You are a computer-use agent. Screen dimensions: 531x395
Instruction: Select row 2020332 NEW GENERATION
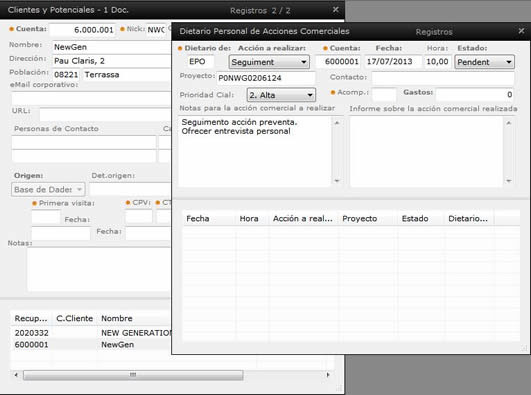tap(91, 333)
